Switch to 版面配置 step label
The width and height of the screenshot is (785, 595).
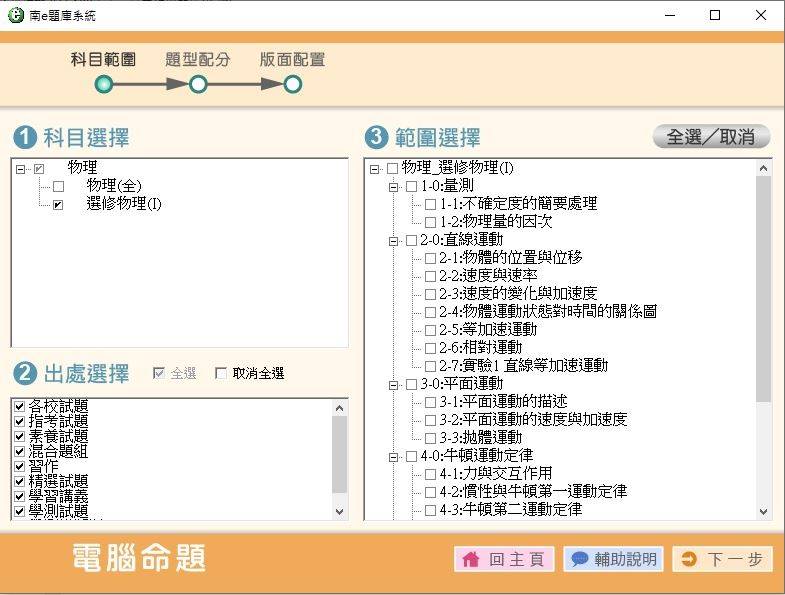point(292,60)
